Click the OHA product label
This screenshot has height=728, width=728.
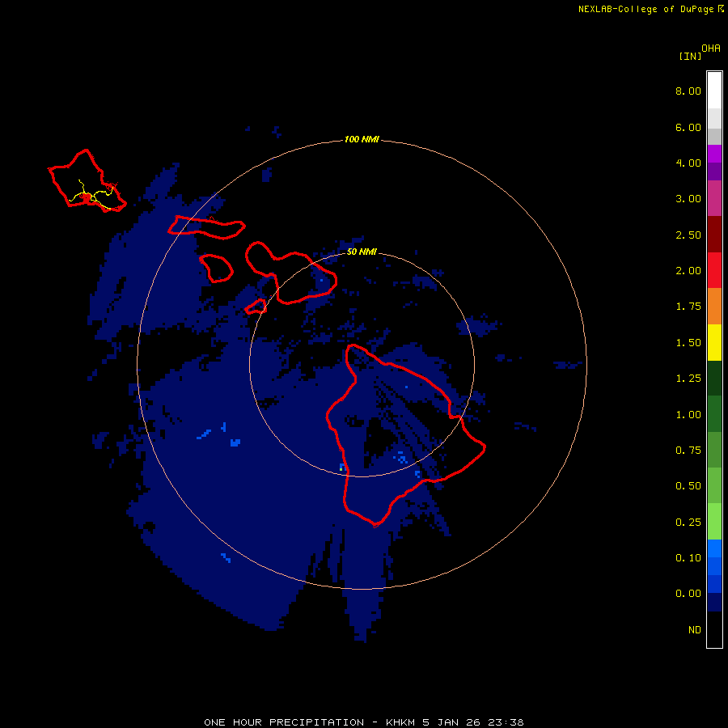pos(711,49)
